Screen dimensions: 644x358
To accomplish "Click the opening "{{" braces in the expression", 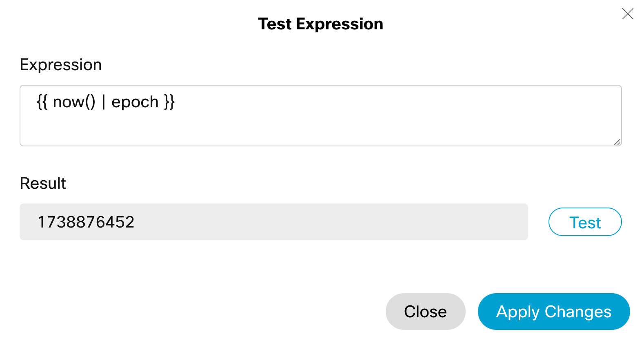I will click(x=42, y=102).
